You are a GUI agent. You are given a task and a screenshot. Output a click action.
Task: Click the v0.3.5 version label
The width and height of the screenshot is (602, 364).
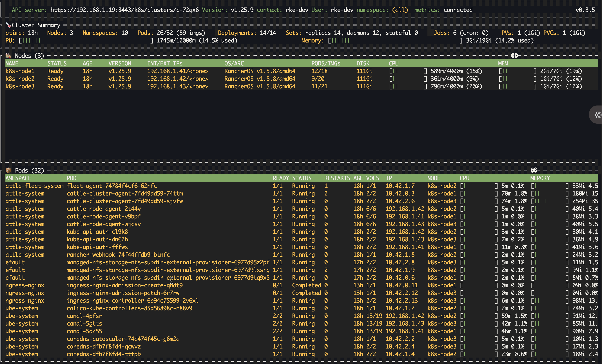[585, 10]
